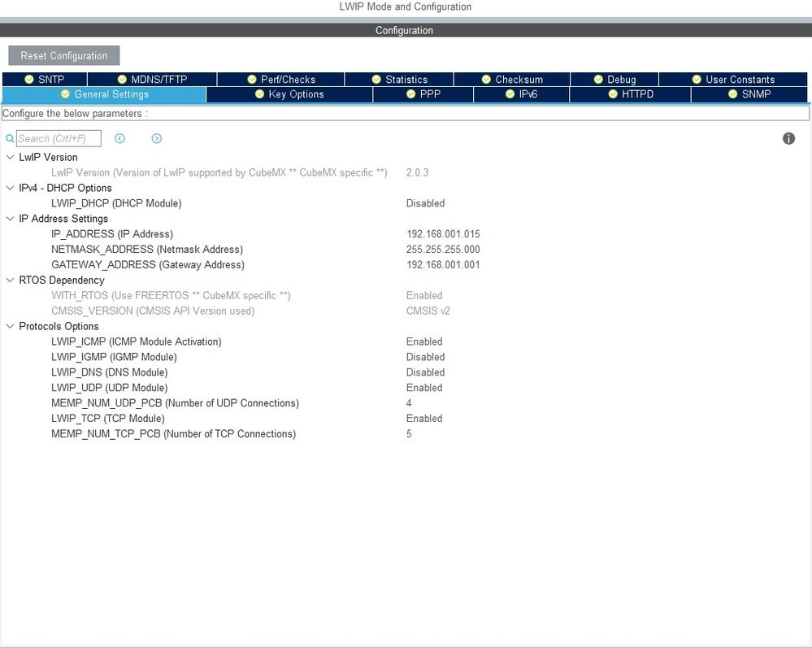
Task: Open the Statistics tab
Action: coord(399,79)
